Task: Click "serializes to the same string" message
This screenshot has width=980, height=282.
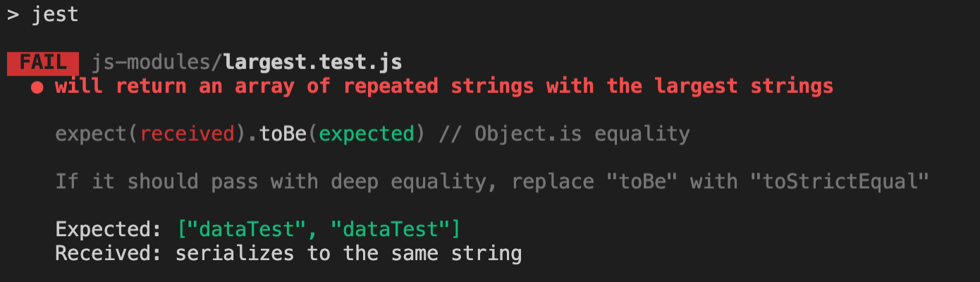Action: (348, 252)
